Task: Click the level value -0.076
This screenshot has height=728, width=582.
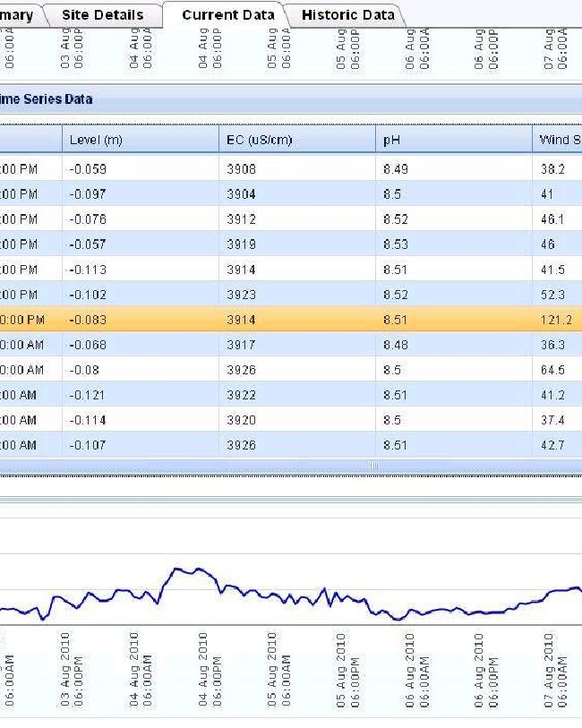Action: pyautogui.click(x=88, y=219)
